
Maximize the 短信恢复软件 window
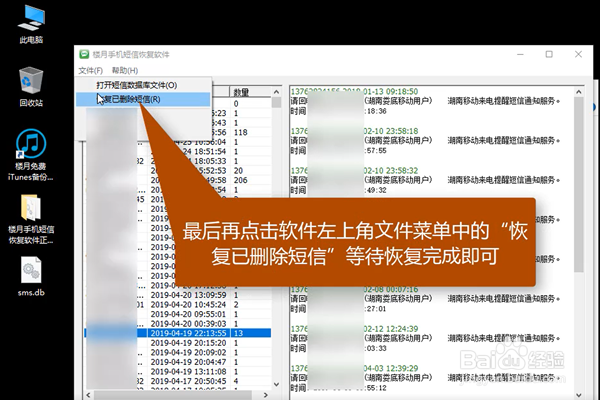(x=549, y=54)
